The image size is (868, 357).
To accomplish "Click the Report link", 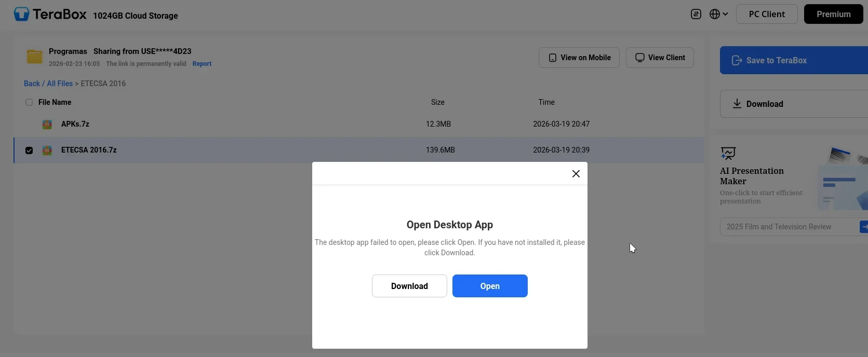I will (x=202, y=64).
